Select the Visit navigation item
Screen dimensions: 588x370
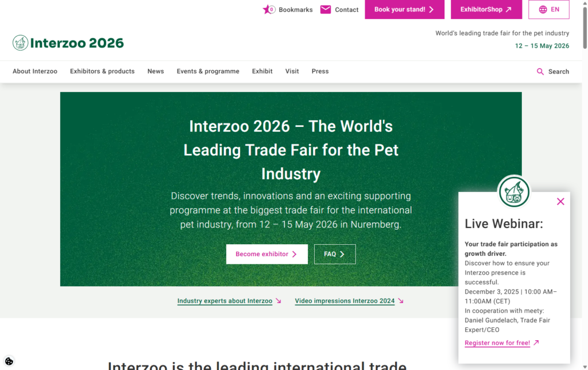click(x=292, y=72)
